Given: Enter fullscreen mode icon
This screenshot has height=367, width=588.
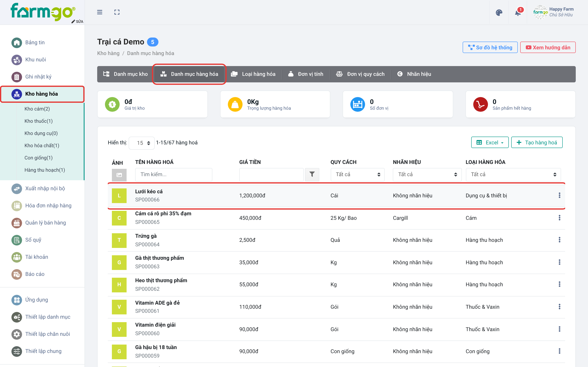Looking at the screenshot, I should pos(117,12).
